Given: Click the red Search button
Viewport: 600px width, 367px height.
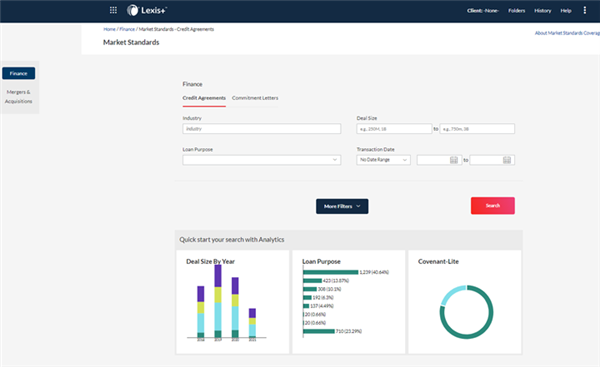Looking at the screenshot, I should (x=492, y=206).
